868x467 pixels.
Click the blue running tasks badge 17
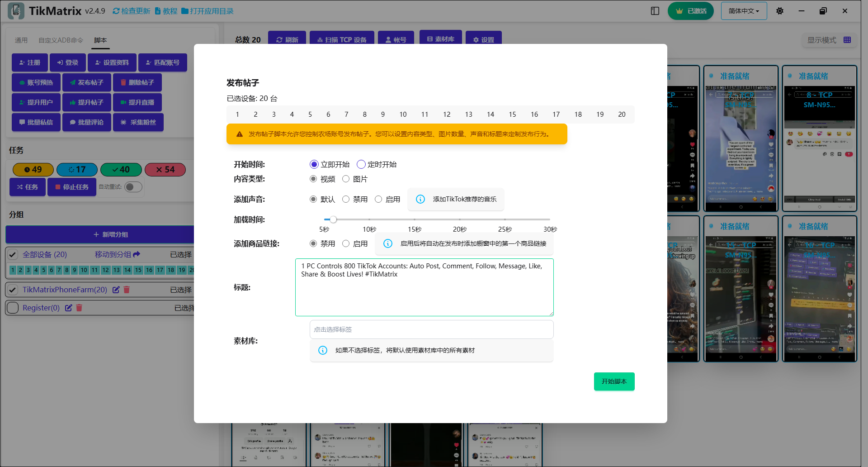pyautogui.click(x=77, y=169)
